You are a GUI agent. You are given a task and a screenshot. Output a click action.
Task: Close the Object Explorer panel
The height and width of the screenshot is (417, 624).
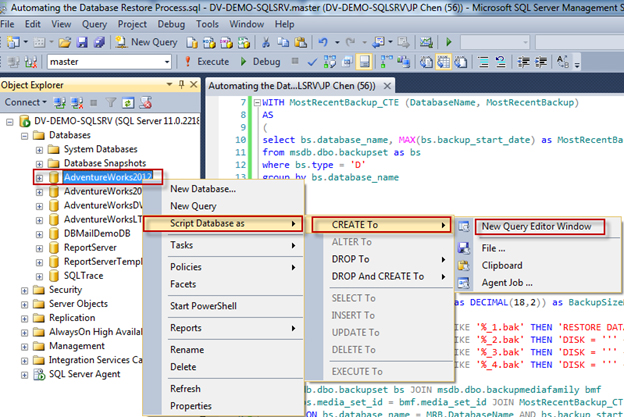pyautogui.click(x=194, y=84)
